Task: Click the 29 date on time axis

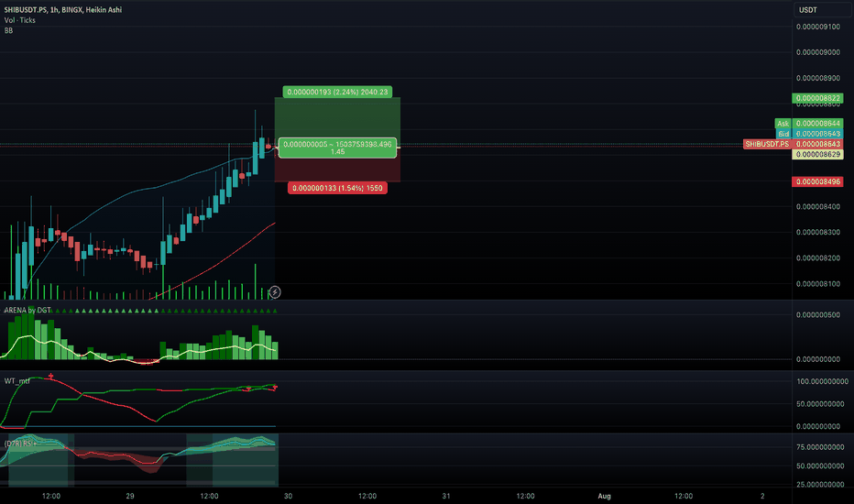Action: tap(129, 496)
